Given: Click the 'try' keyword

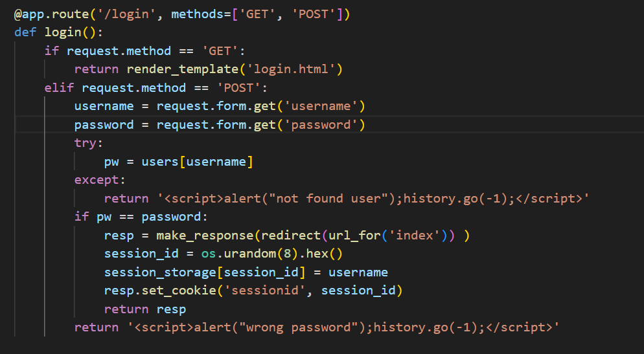Looking at the screenshot, I should [86, 143].
